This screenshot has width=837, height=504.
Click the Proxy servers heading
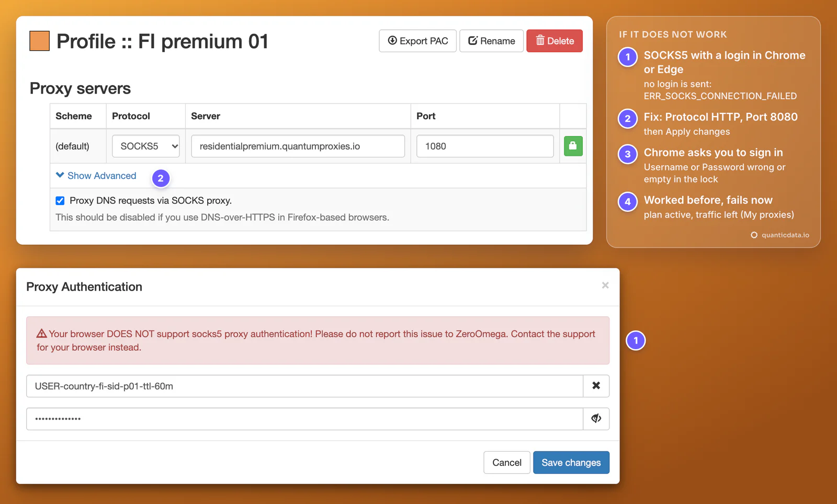tap(80, 88)
